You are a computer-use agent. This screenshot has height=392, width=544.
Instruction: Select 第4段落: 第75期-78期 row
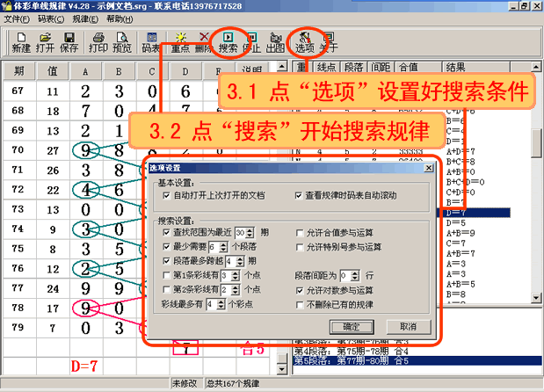click(x=352, y=351)
